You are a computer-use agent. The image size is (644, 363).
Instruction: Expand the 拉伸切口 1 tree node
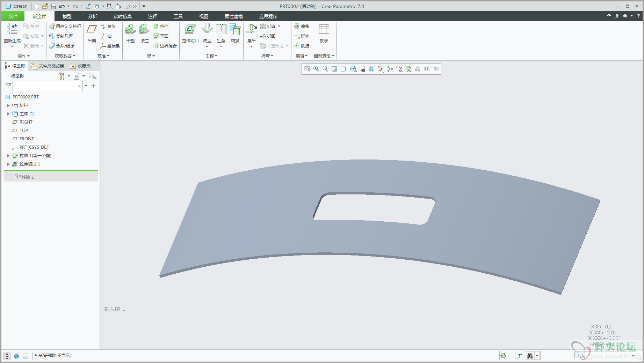click(8, 164)
